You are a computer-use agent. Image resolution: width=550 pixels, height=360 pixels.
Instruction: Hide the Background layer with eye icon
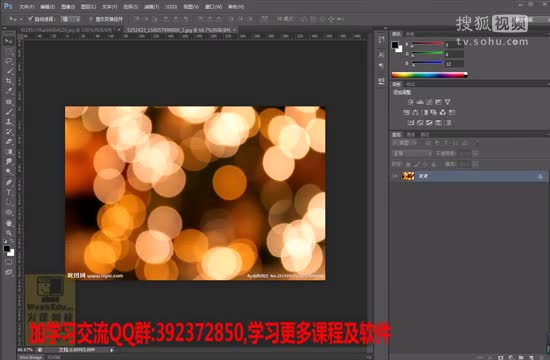pyautogui.click(x=395, y=176)
